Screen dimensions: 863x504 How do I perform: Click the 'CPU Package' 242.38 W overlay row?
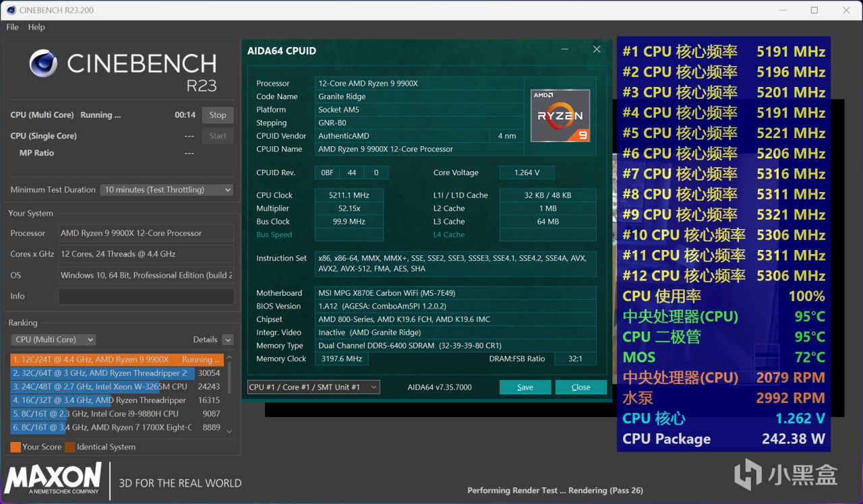tap(723, 439)
